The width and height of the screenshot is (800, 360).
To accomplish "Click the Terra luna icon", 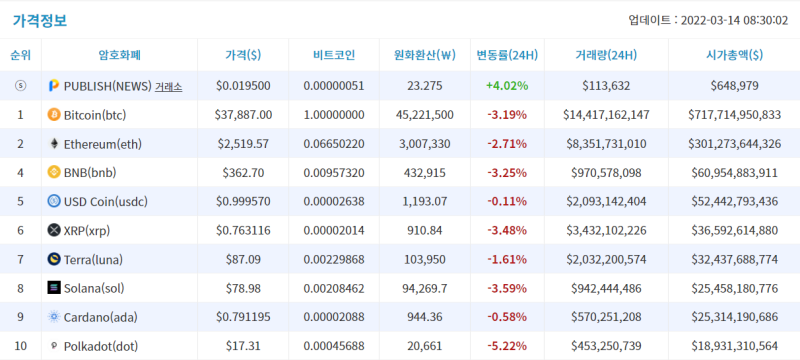I will 54,260.
